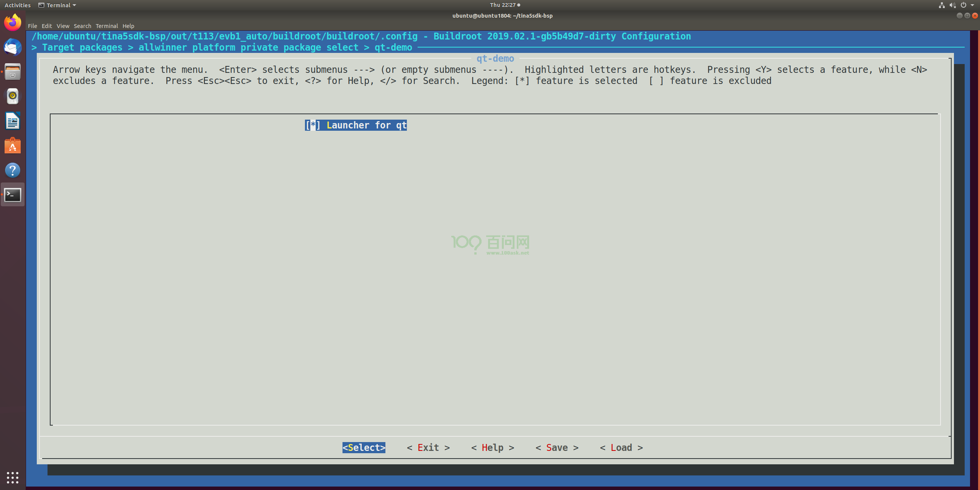Expand the system status menu arrow

click(x=972, y=5)
